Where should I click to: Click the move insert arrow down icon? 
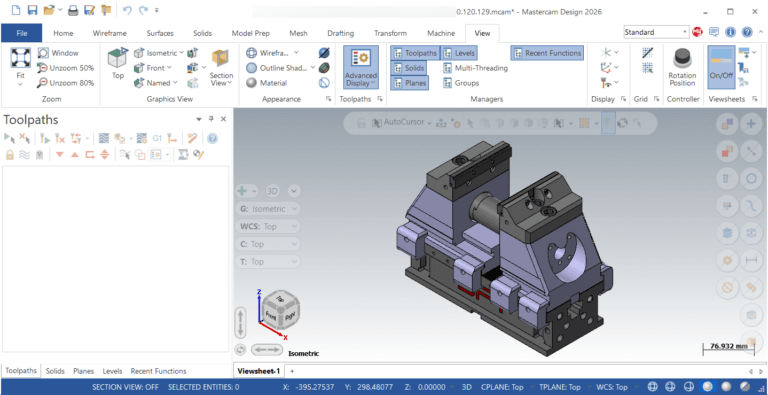pyautogui.click(x=60, y=155)
